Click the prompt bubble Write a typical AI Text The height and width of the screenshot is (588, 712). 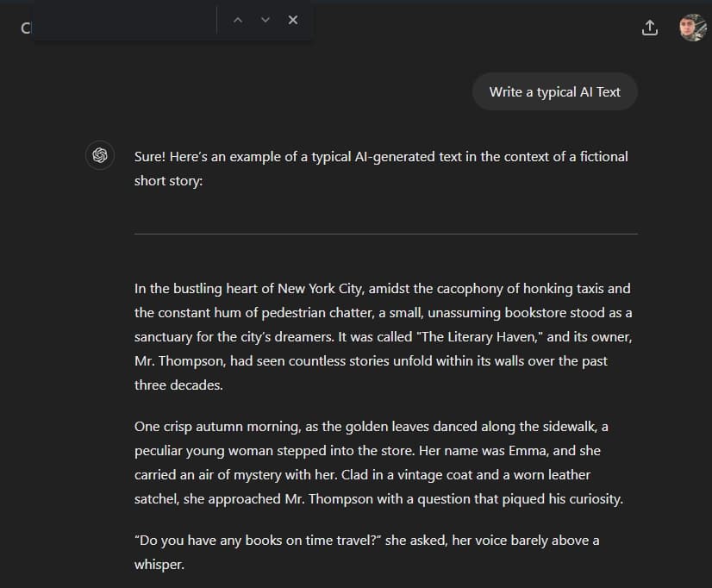click(554, 91)
